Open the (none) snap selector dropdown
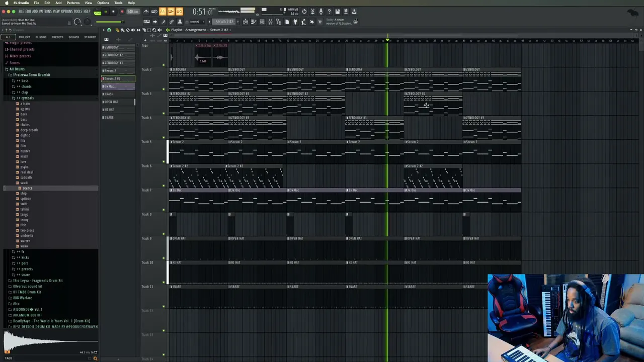644x362 pixels. (196, 22)
